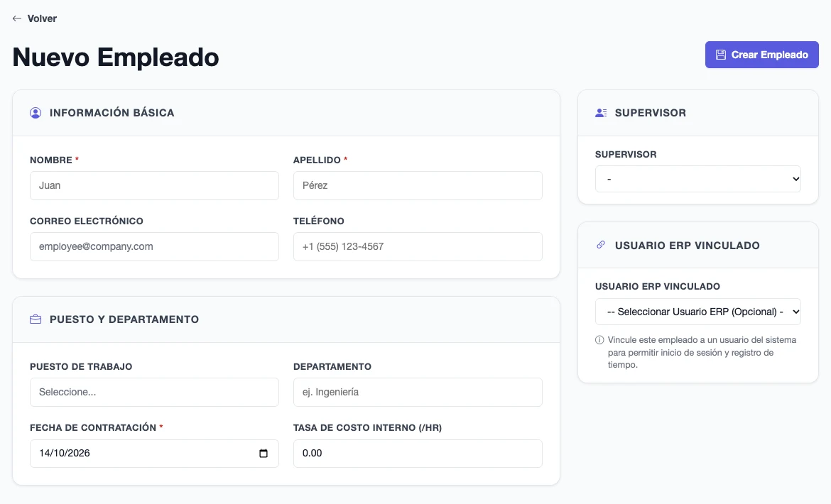The image size is (831, 504).
Task: Click the Tasa de Costo Interno field
Action: pyautogui.click(x=418, y=453)
